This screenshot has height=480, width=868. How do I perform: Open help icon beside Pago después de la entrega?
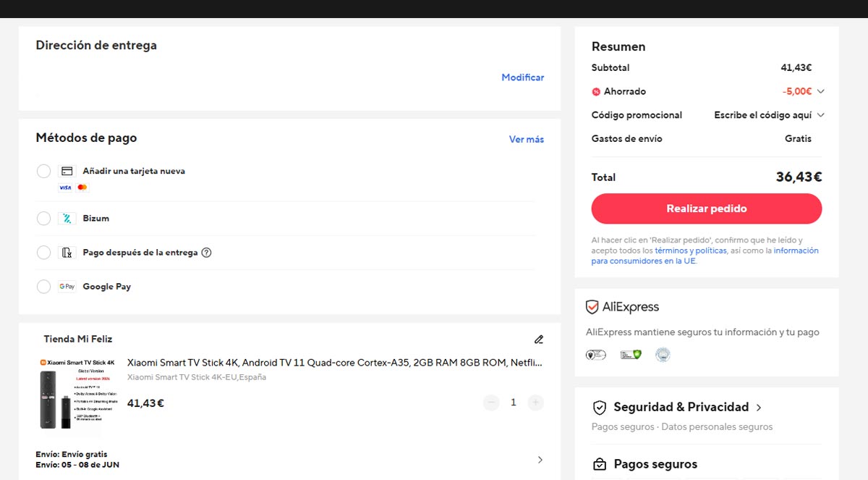point(206,253)
